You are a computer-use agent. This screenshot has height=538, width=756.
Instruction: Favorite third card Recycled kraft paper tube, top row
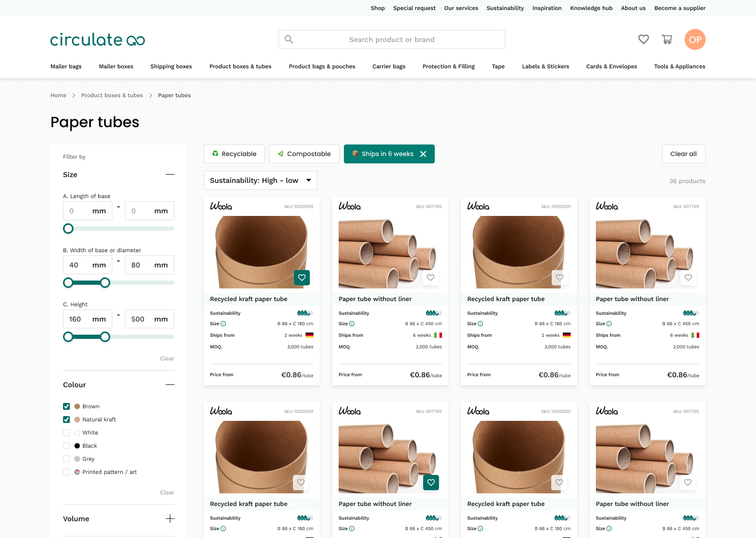pyautogui.click(x=560, y=277)
